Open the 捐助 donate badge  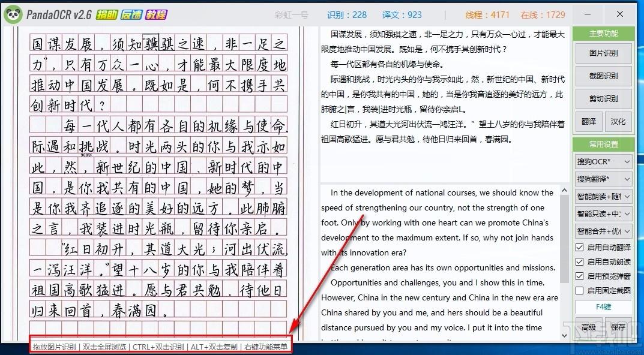coord(106,15)
